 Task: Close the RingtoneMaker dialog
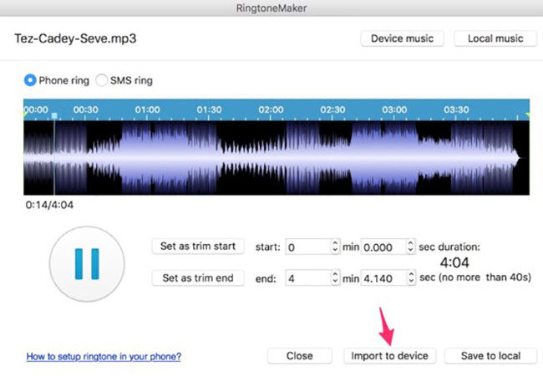[x=299, y=355]
